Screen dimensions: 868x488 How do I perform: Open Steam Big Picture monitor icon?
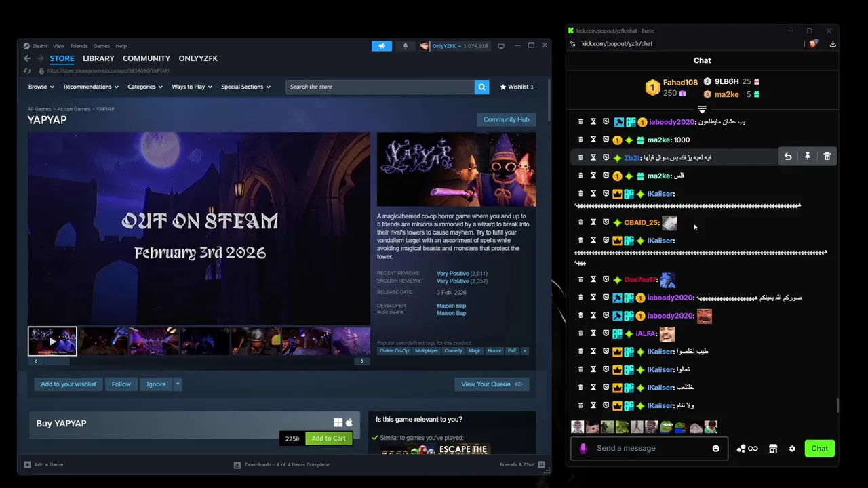click(501, 46)
